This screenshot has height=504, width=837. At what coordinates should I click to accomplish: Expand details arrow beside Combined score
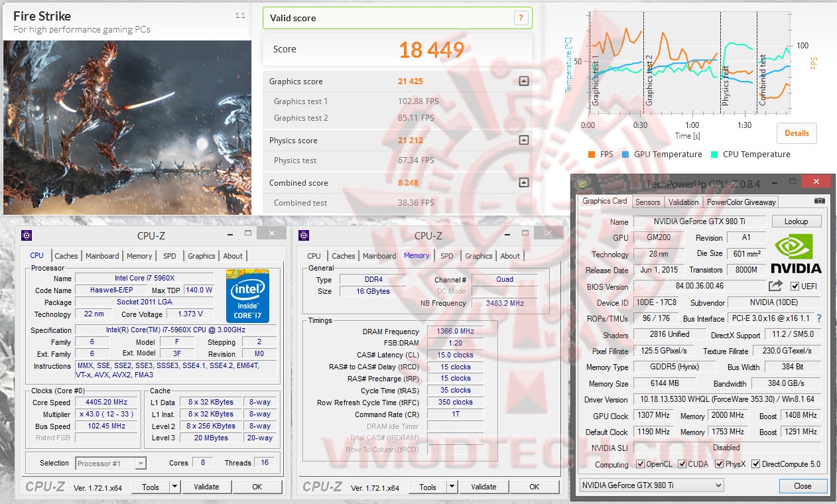pos(523,182)
